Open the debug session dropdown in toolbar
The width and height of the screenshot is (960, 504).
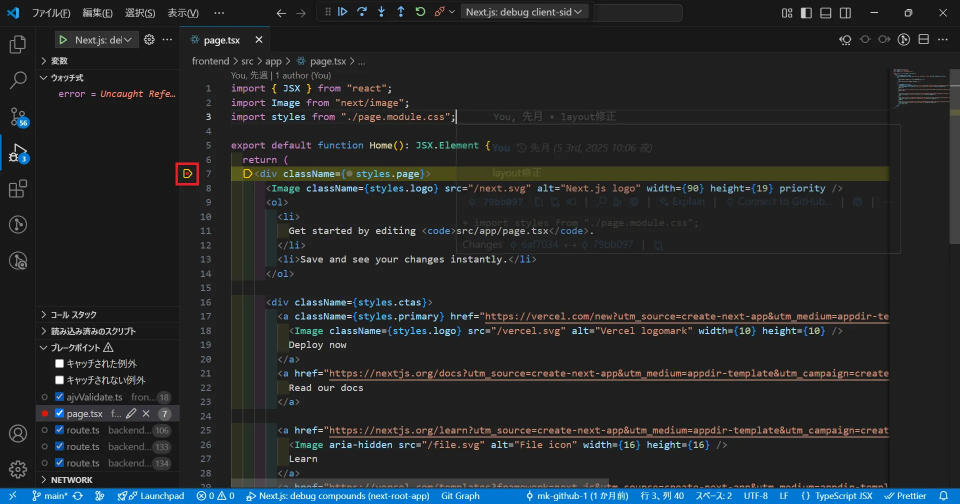tap(523, 12)
